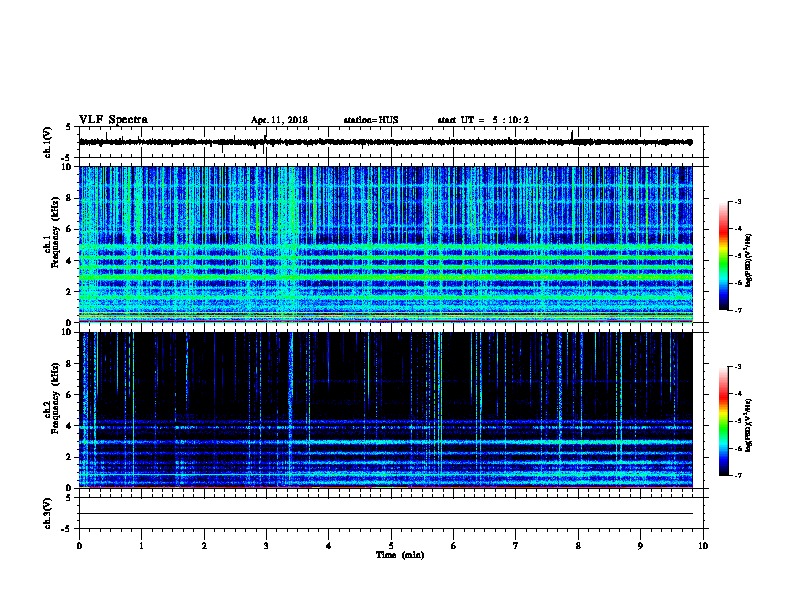
Task: Click the "station=HUS" header label
Action: [x=371, y=120]
